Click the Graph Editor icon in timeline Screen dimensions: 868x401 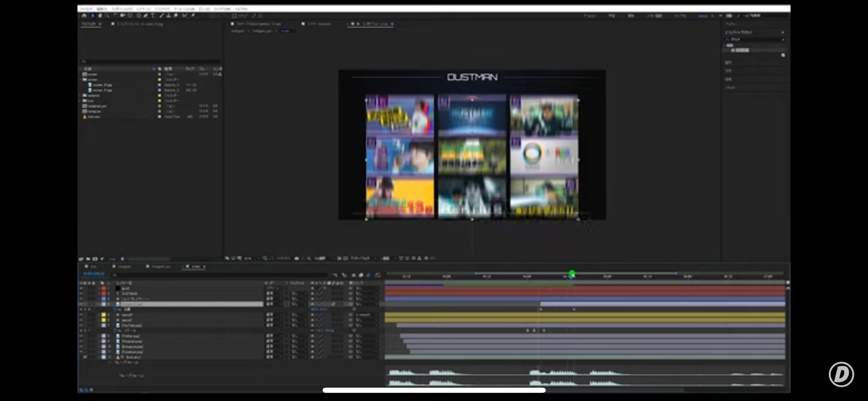[x=378, y=275]
